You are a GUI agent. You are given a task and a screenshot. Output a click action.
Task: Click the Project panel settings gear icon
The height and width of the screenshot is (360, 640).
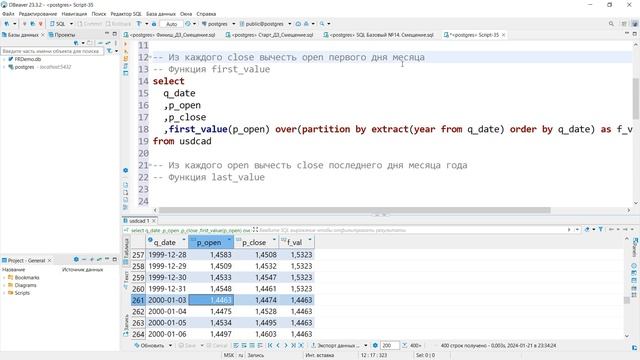(76, 260)
